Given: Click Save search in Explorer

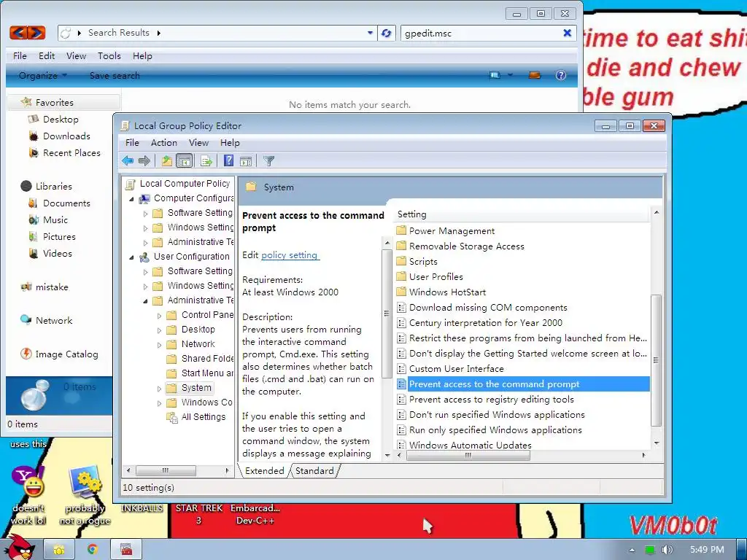Looking at the screenshot, I should (115, 75).
